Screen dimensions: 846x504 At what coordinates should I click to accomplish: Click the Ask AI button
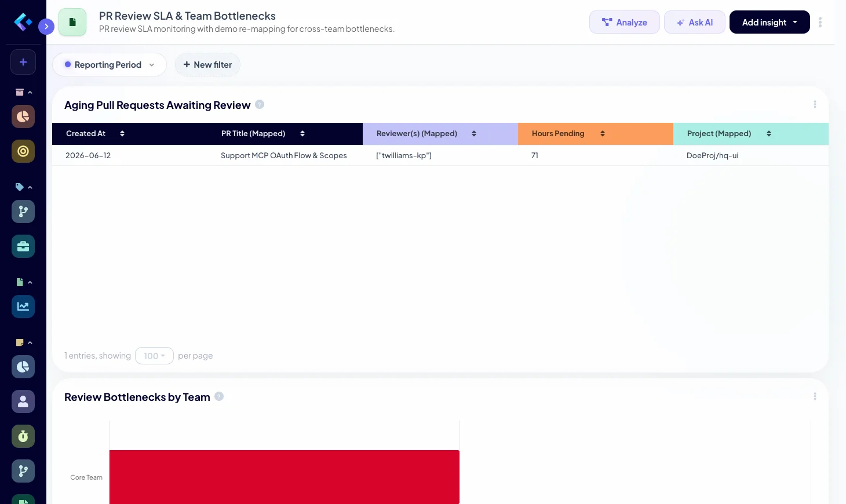coord(695,22)
